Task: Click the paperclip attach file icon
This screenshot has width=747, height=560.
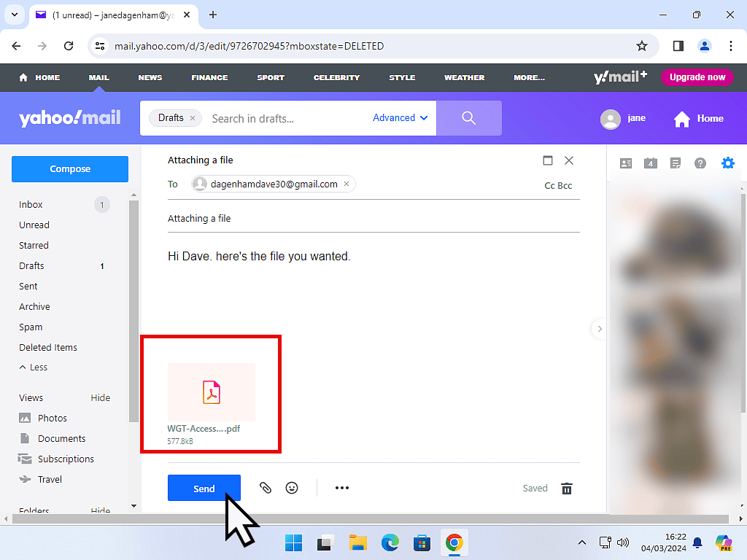Action: click(266, 488)
